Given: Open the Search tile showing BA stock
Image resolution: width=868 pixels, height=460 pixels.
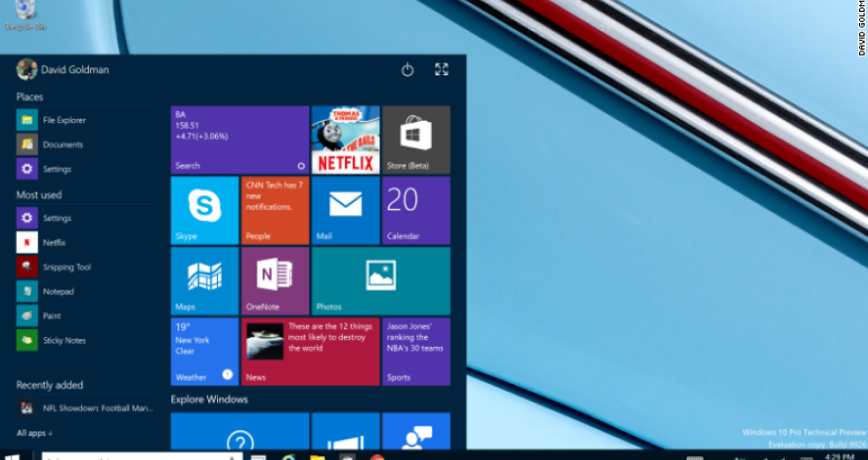Looking at the screenshot, I should tap(240, 140).
